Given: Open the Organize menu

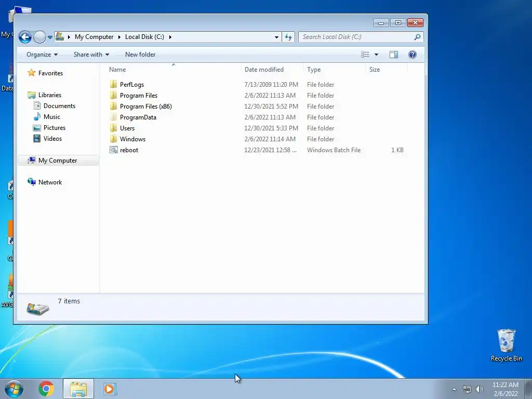Looking at the screenshot, I should pyautogui.click(x=42, y=55).
